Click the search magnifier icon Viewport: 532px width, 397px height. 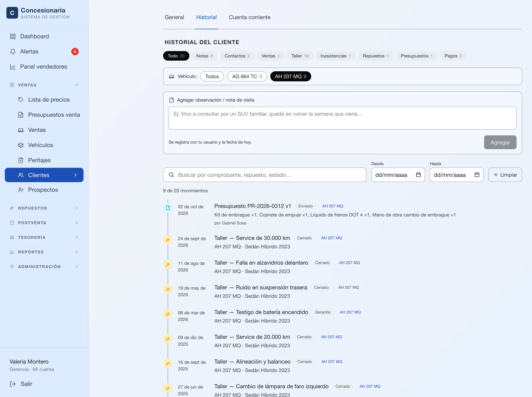click(172, 175)
